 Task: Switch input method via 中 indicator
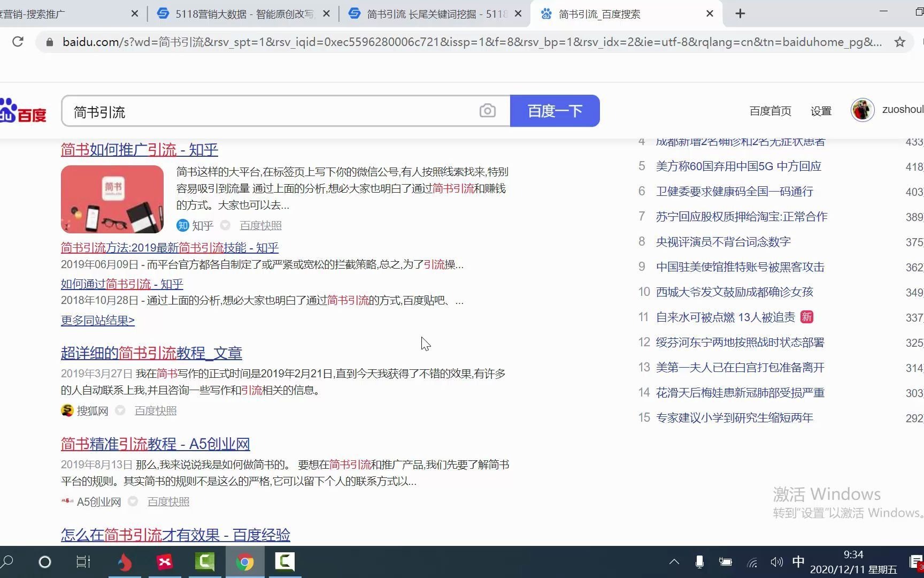(798, 561)
